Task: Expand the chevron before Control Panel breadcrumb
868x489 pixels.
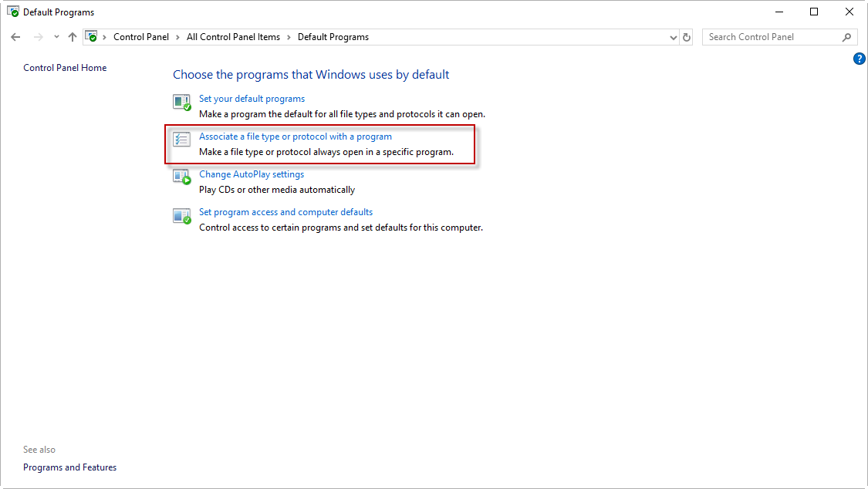Action: tap(104, 37)
